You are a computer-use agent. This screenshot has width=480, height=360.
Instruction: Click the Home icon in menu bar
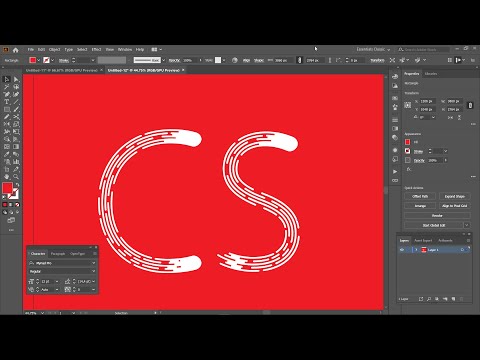(x=15, y=50)
